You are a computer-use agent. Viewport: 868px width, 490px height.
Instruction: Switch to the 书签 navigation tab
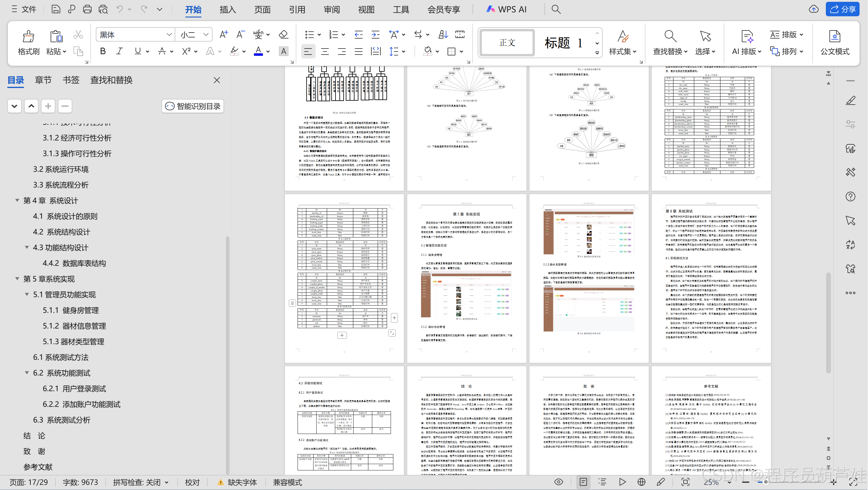click(71, 80)
